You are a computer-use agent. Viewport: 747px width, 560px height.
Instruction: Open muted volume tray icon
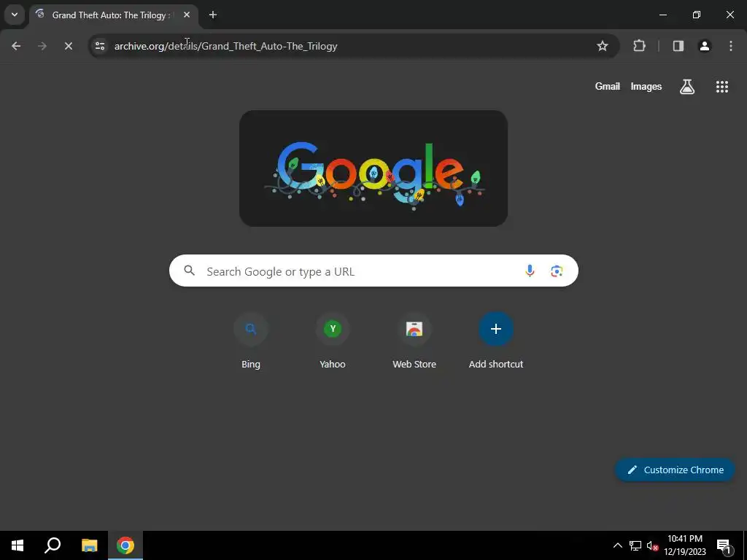pyautogui.click(x=653, y=545)
